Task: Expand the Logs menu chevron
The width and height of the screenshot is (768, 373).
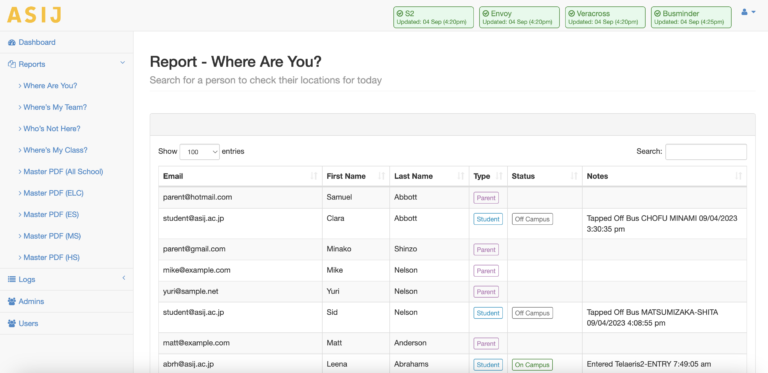Action: tap(124, 278)
